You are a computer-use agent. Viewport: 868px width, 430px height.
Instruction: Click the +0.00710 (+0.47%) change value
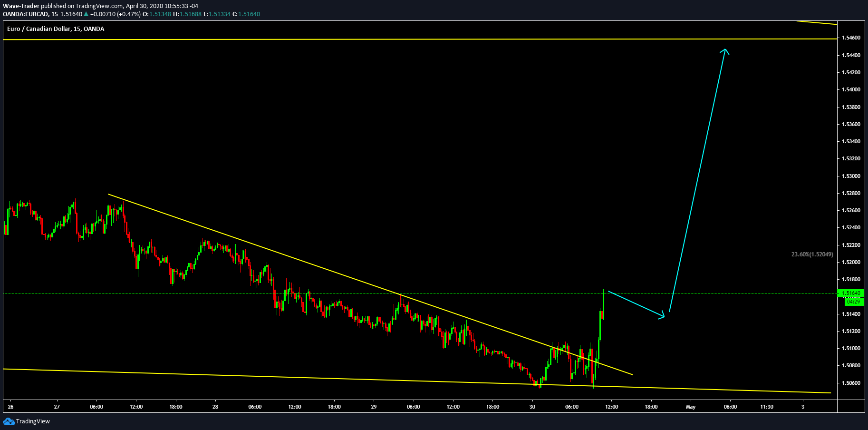(116, 14)
